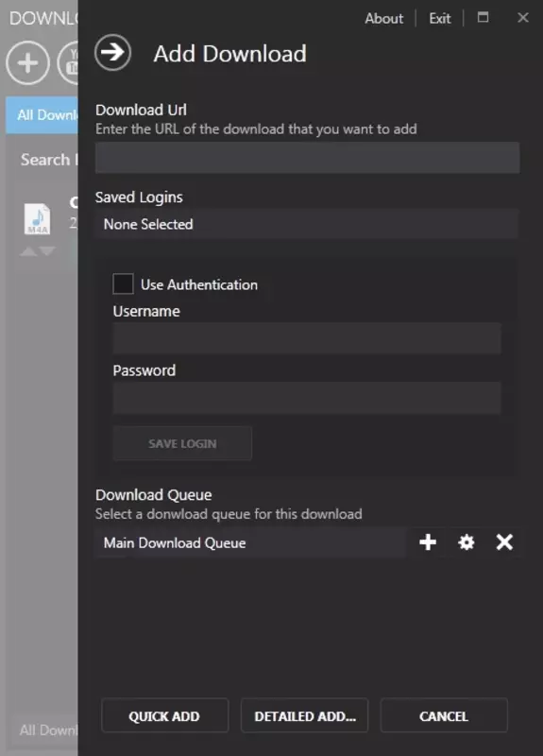Click the circular plus add-download icon
Image resolution: width=543 pixels, height=756 pixels.
(x=27, y=62)
